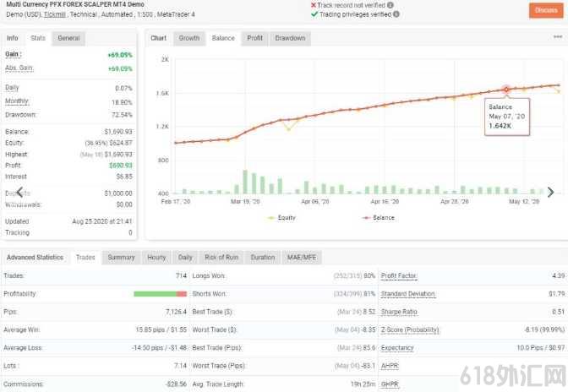
Task: Click the right carousel arrow
Action: pos(550,192)
